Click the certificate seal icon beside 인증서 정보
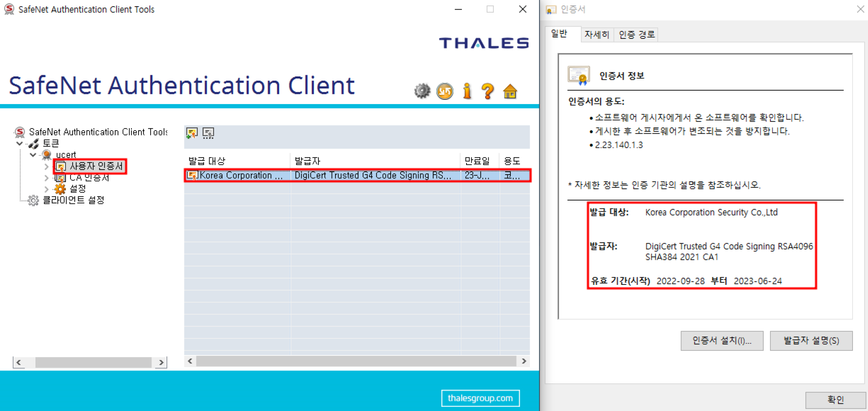Image resolution: width=868 pixels, height=411 pixels. click(579, 75)
